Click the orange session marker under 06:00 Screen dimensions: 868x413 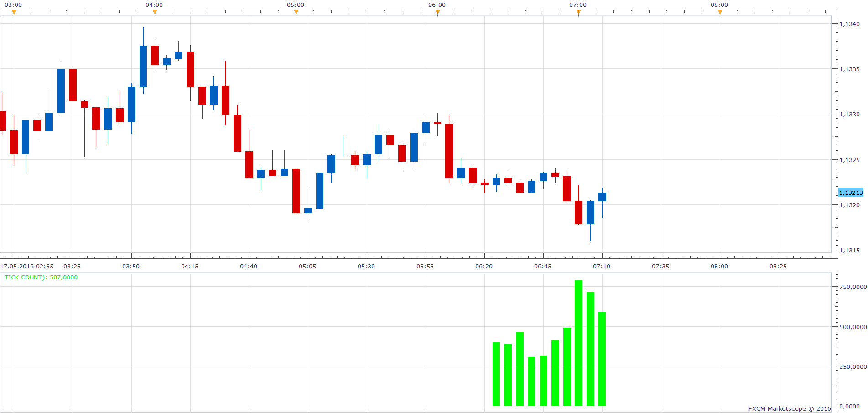[438, 12]
